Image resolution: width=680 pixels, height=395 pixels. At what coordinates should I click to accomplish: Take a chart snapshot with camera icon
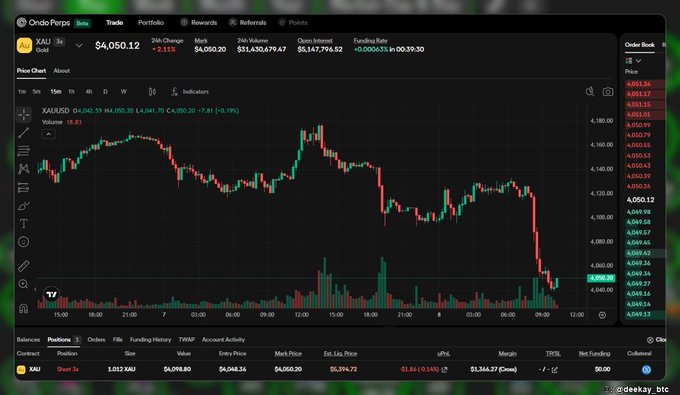608,91
